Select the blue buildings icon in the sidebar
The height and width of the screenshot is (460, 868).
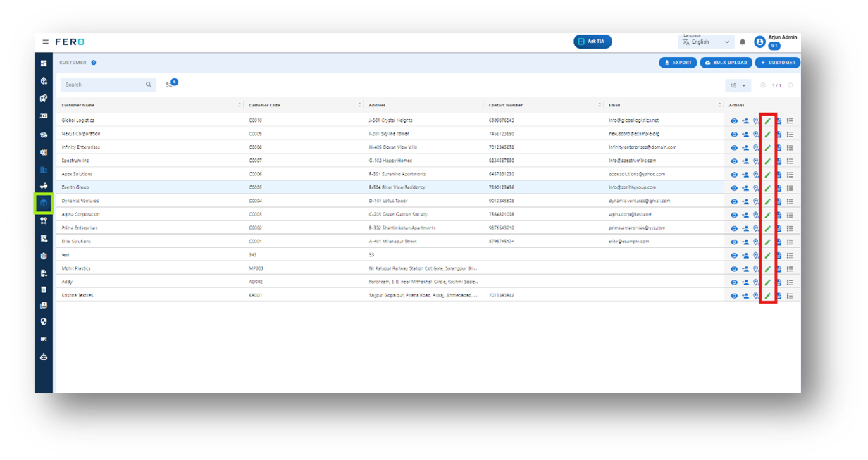(44, 169)
